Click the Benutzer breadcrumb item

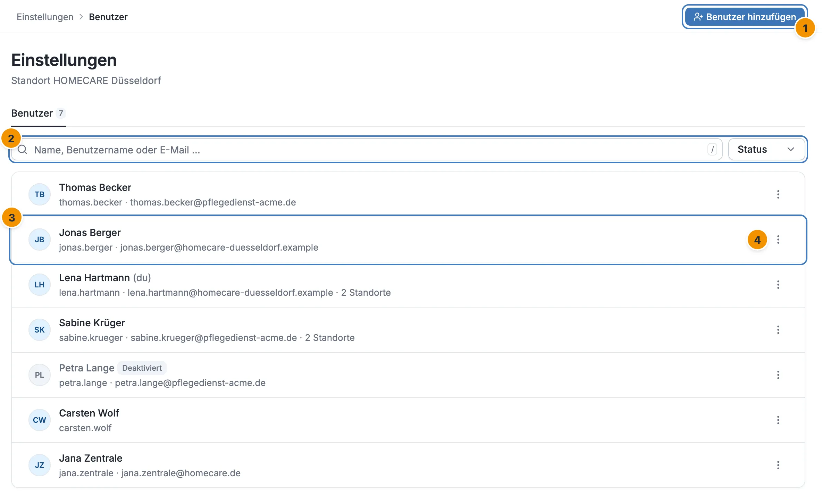(108, 17)
